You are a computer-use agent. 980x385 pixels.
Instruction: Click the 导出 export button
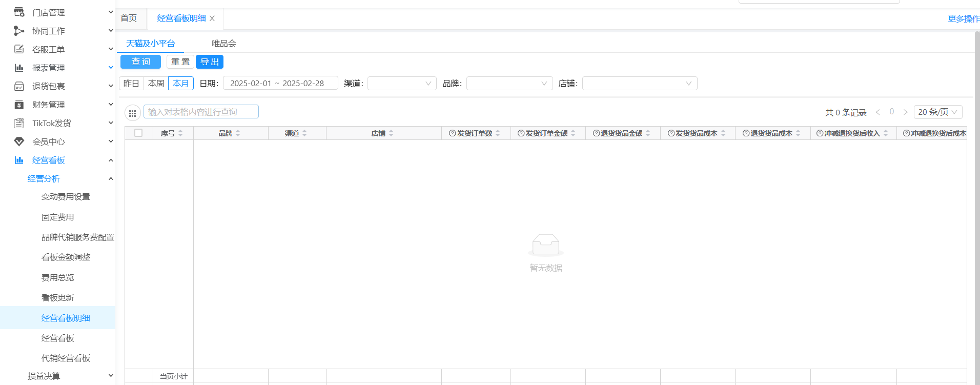coord(210,62)
